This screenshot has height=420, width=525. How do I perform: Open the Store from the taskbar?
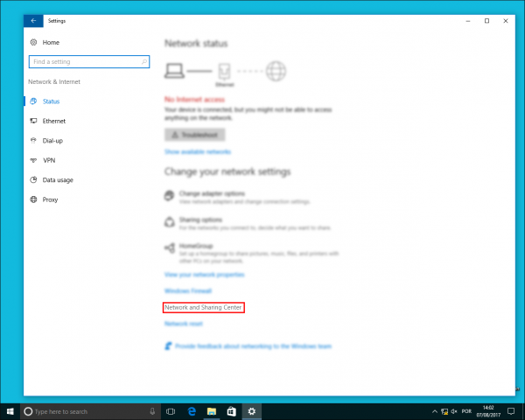tap(231, 411)
